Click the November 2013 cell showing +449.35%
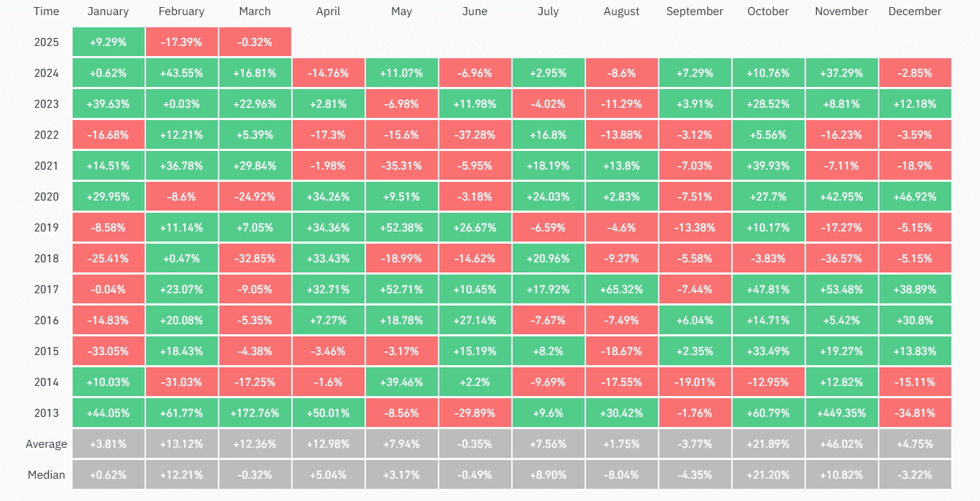Image resolution: width=980 pixels, height=501 pixels. coord(841,413)
